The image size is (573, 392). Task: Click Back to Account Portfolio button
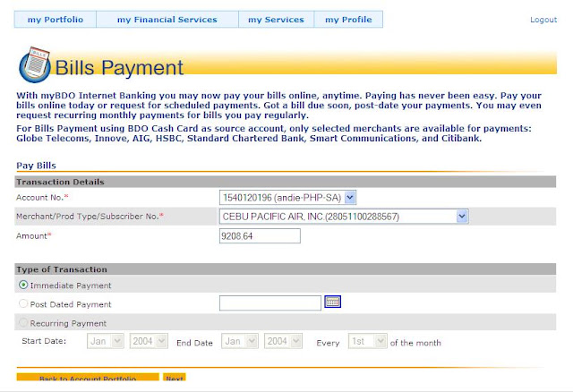tap(88, 377)
